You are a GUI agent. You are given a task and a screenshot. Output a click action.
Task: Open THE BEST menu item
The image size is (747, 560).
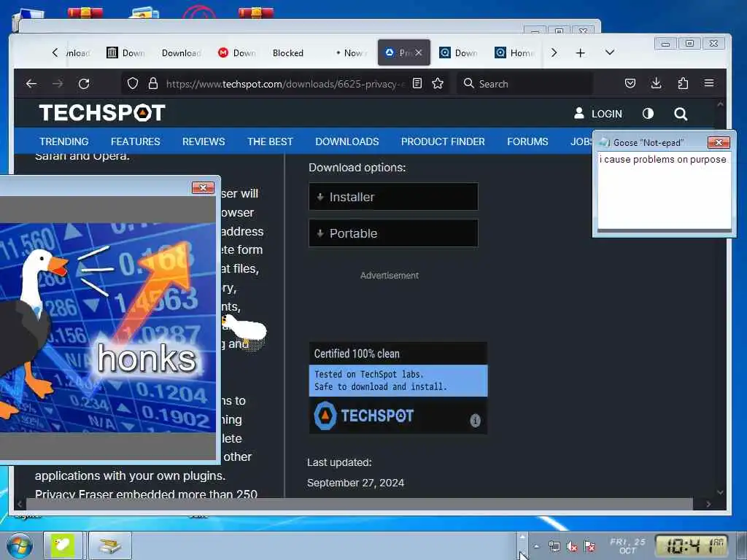click(x=270, y=141)
